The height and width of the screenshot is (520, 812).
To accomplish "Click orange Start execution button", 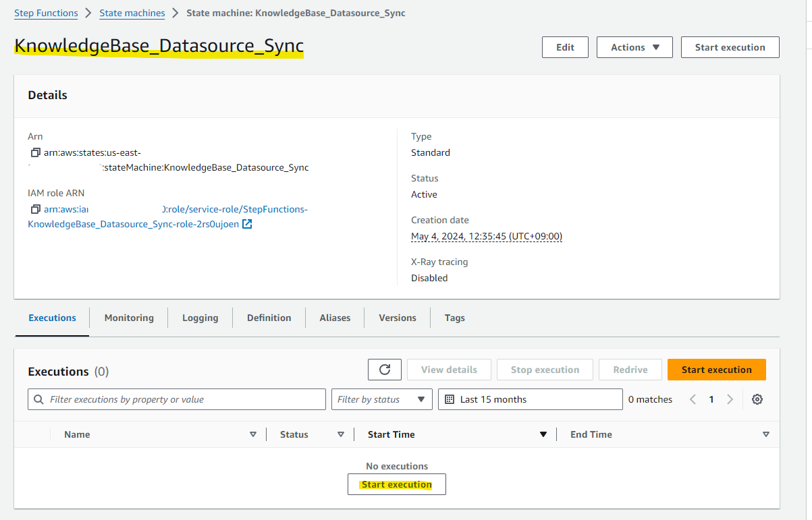I will click(717, 370).
